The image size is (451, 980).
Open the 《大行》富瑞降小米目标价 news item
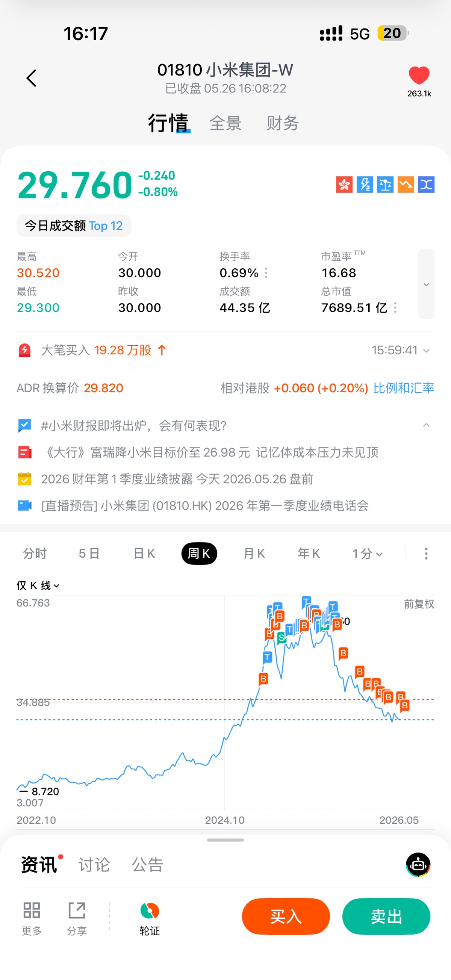point(210,452)
